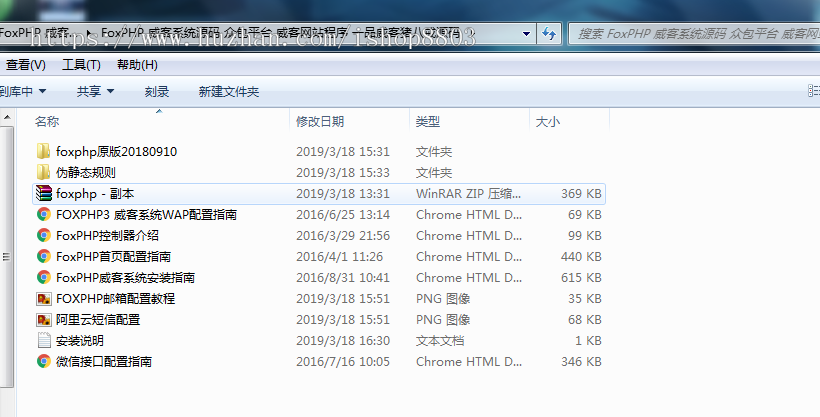The image size is (820, 417).
Task: Click the 伪静态规则 folder icon
Action: (x=43, y=173)
